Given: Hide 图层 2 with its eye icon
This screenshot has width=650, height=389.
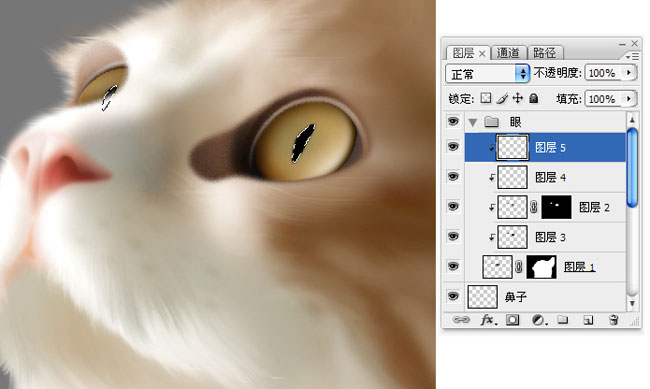Looking at the screenshot, I should 453,207.
